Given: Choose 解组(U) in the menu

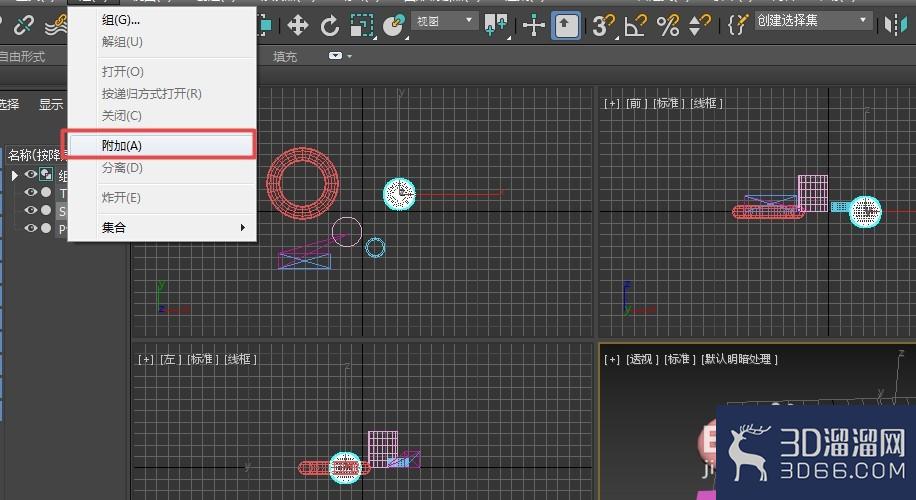Looking at the screenshot, I should click(162, 42).
